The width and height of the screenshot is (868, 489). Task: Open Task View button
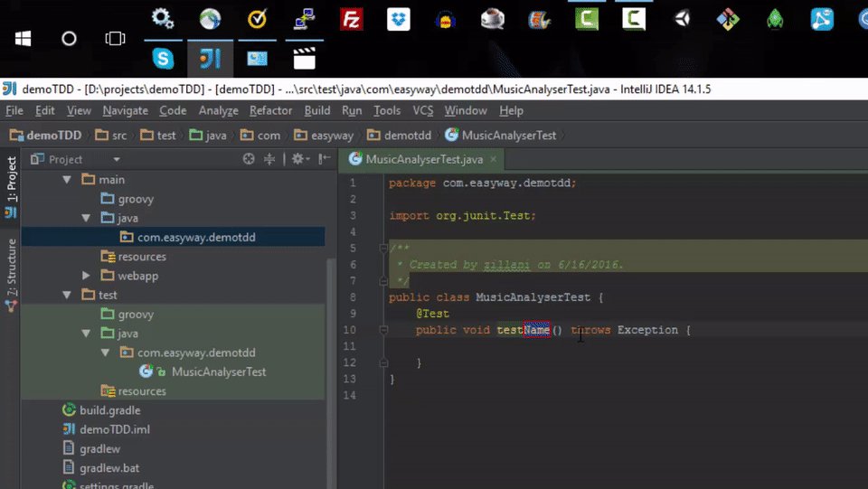pyautogui.click(x=115, y=39)
